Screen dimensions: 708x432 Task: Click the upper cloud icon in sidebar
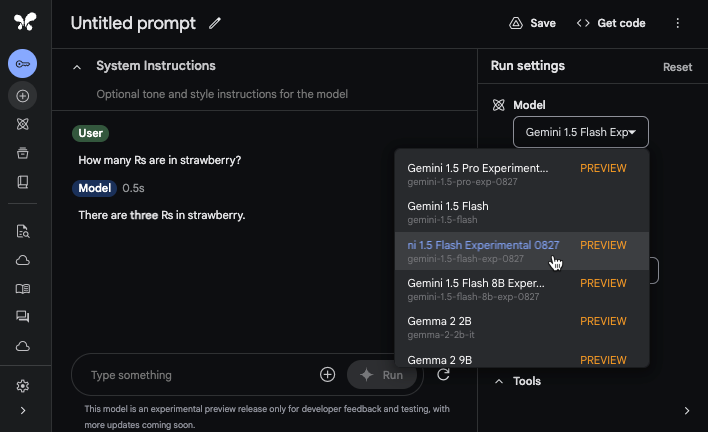point(23,260)
